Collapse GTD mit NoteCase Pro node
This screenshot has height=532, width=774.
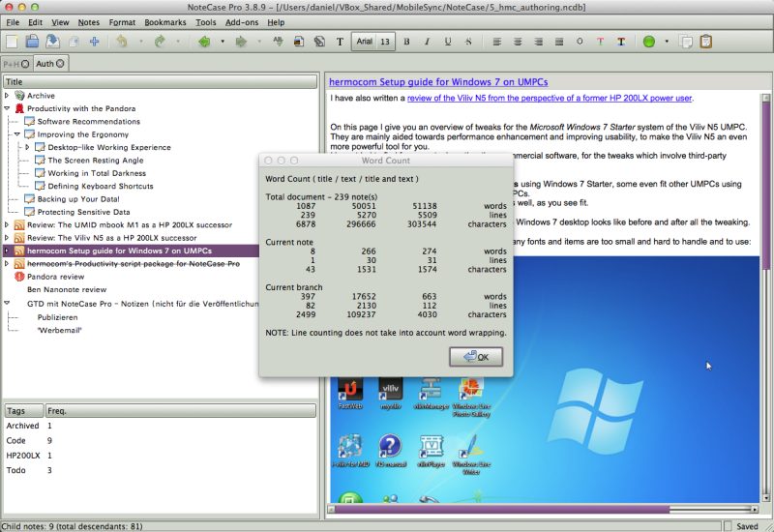pyautogui.click(x=7, y=303)
